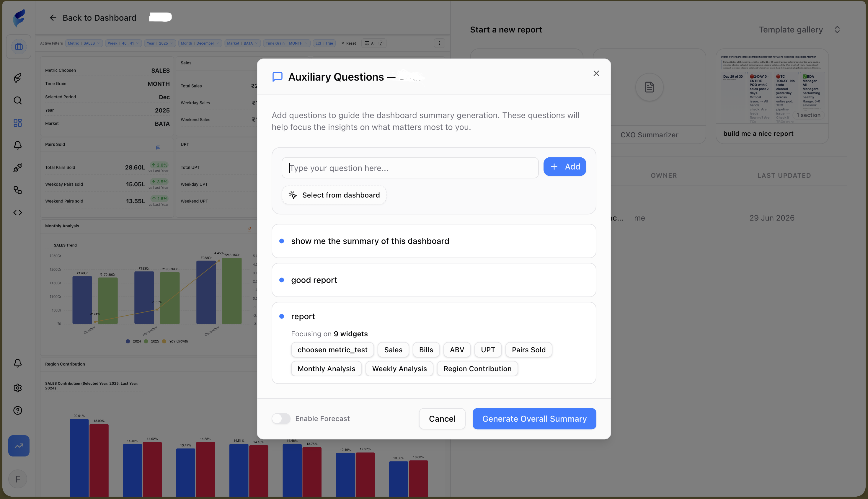Click the Monthly Analysis widget chip
Viewport: 868px width, 499px height.
coord(326,368)
